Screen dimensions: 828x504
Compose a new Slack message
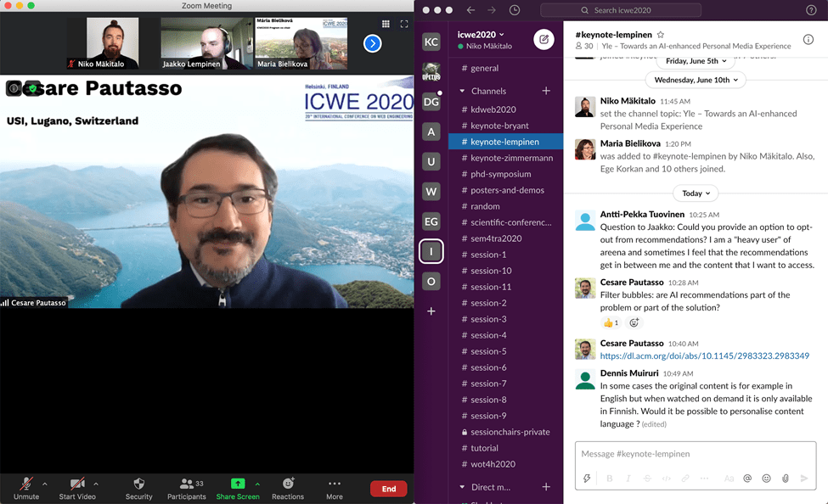[x=544, y=40]
